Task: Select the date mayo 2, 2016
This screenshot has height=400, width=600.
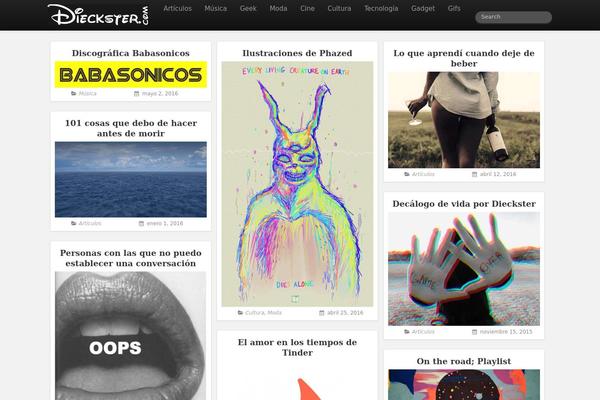Action: [160, 93]
